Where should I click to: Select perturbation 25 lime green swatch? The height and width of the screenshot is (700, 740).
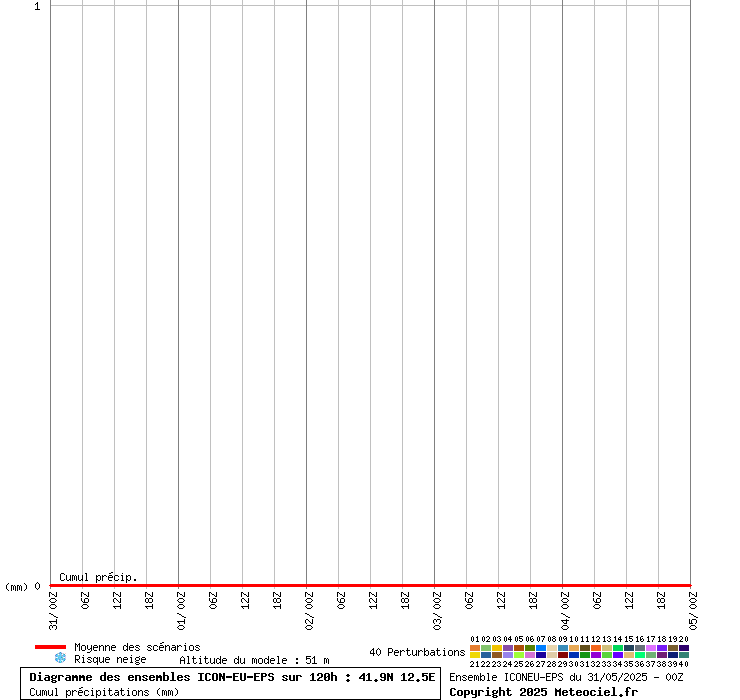click(x=519, y=655)
